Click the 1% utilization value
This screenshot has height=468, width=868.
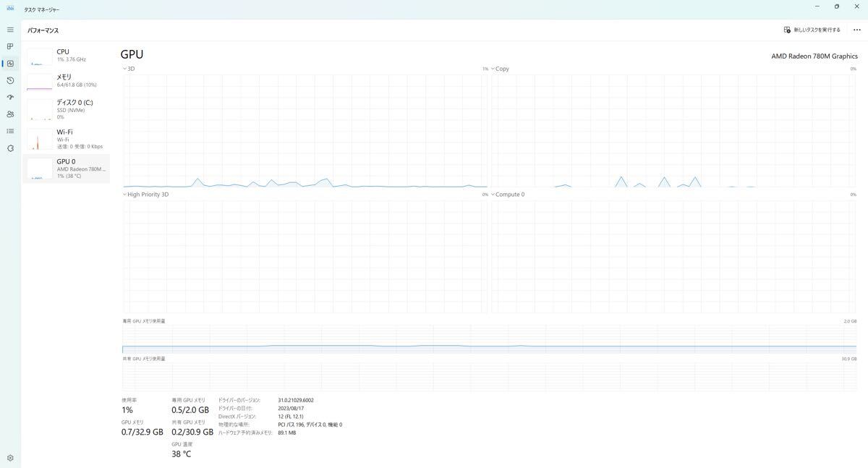tap(127, 410)
